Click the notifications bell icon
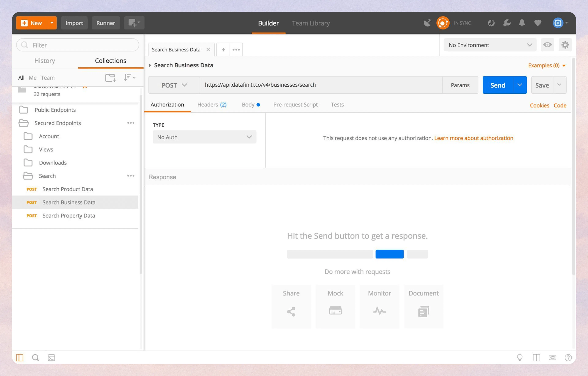The width and height of the screenshot is (588, 376). coord(522,23)
